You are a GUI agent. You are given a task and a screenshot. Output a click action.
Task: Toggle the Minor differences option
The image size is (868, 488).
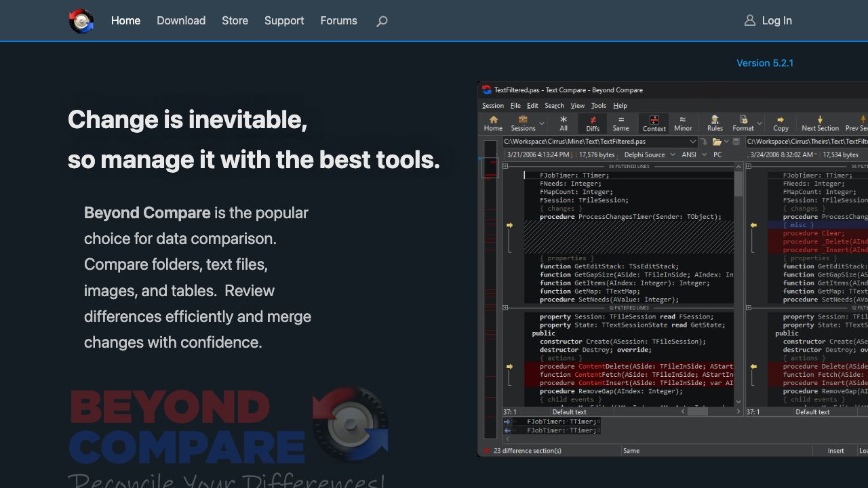coord(683,123)
